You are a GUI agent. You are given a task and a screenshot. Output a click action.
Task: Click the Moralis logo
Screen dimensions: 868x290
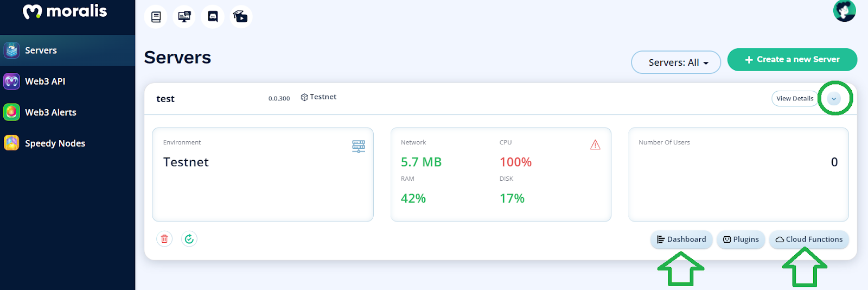65,11
